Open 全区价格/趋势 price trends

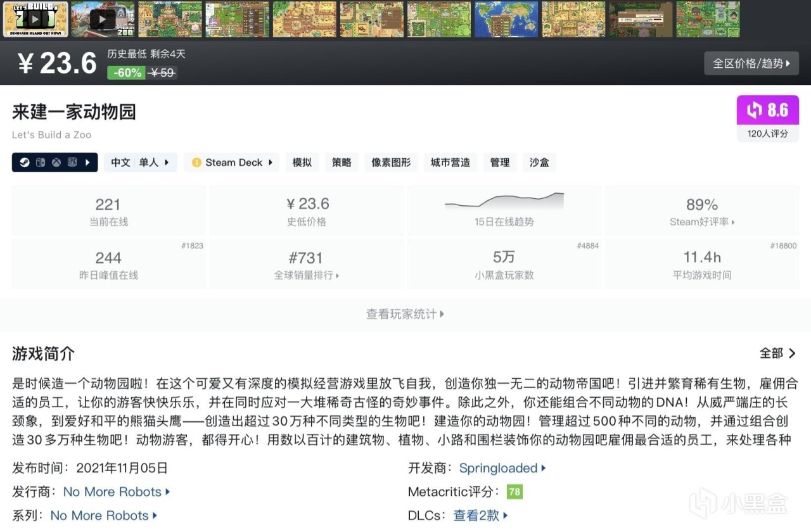pos(751,63)
